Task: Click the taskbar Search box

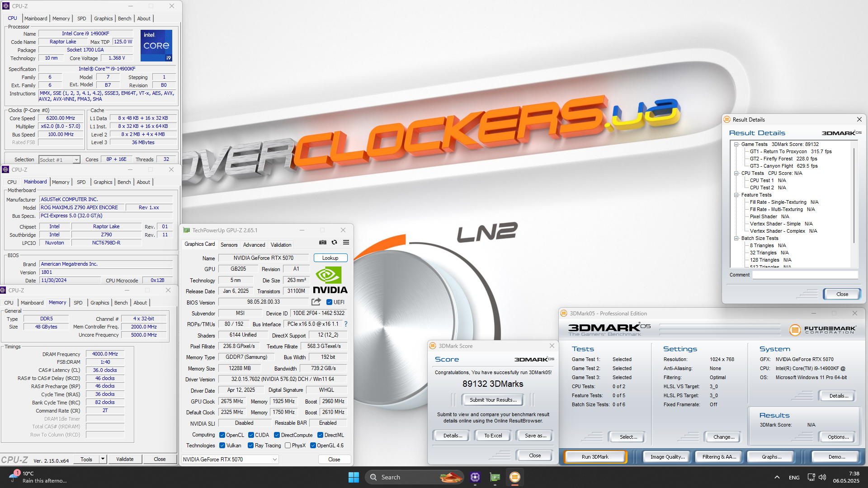Action: [x=415, y=477]
